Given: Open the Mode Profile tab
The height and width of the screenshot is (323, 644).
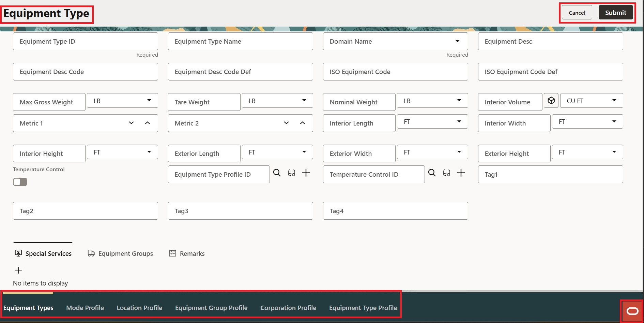Looking at the screenshot, I should 85,308.
